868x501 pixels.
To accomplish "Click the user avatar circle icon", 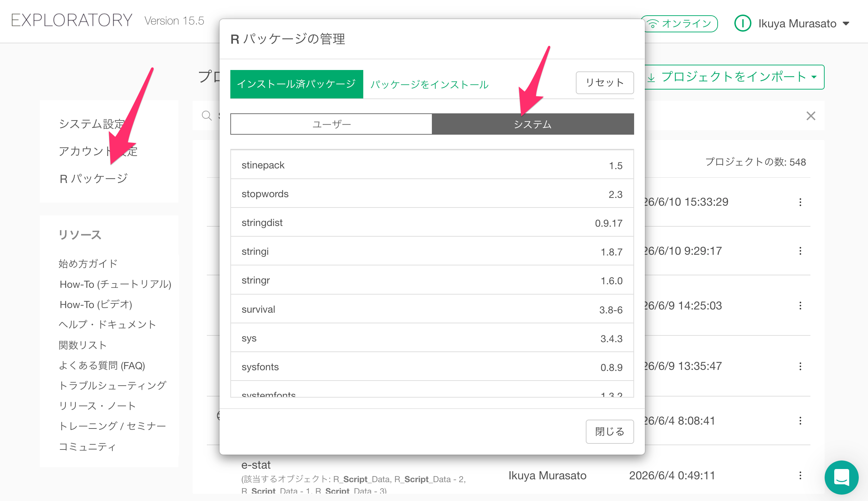I will click(743, 23).
